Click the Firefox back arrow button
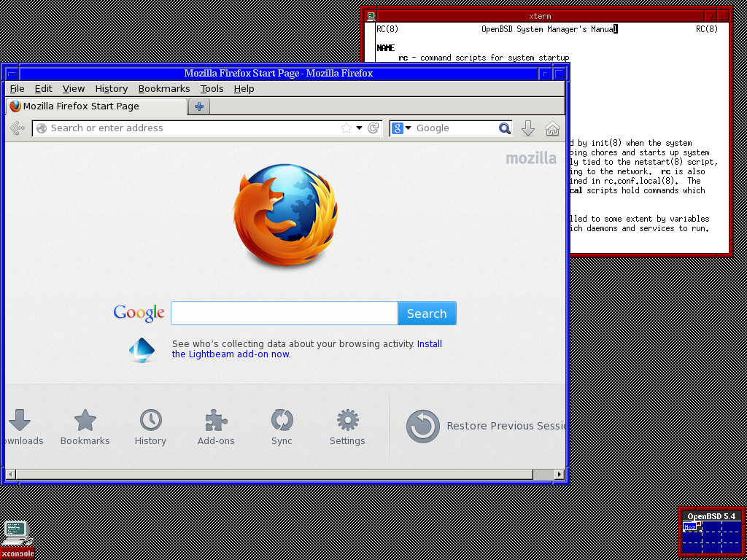The width and height of the screenshot is (747, 560). click(18, 128)
